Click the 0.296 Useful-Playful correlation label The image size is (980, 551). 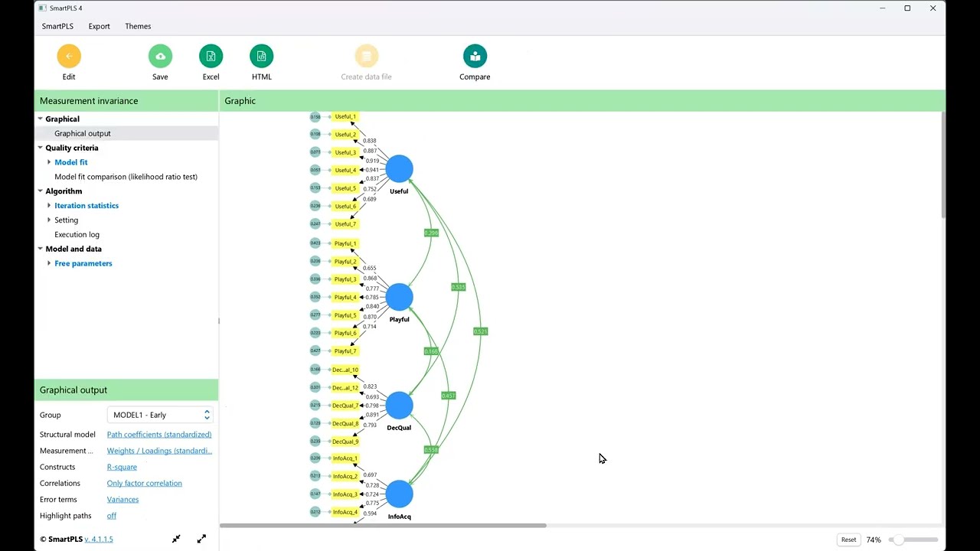pyautogui.click(x=431, y=233)
